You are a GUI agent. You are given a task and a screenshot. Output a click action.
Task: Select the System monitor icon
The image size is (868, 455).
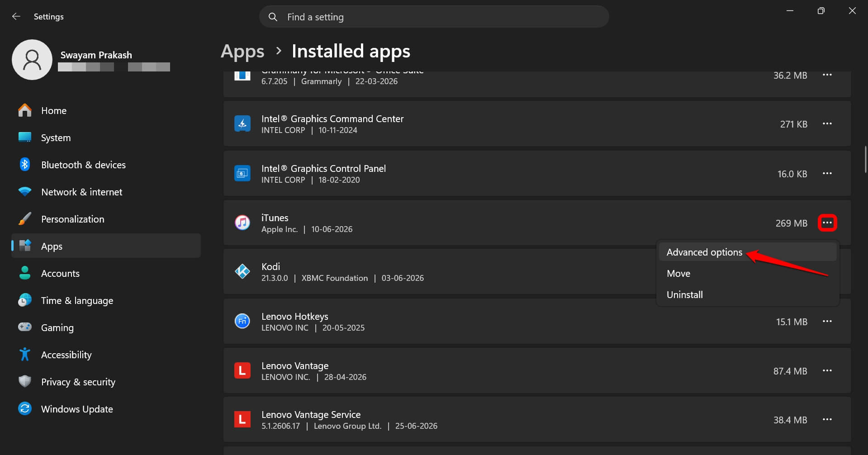pyautogui.click(x=25, y=137)
